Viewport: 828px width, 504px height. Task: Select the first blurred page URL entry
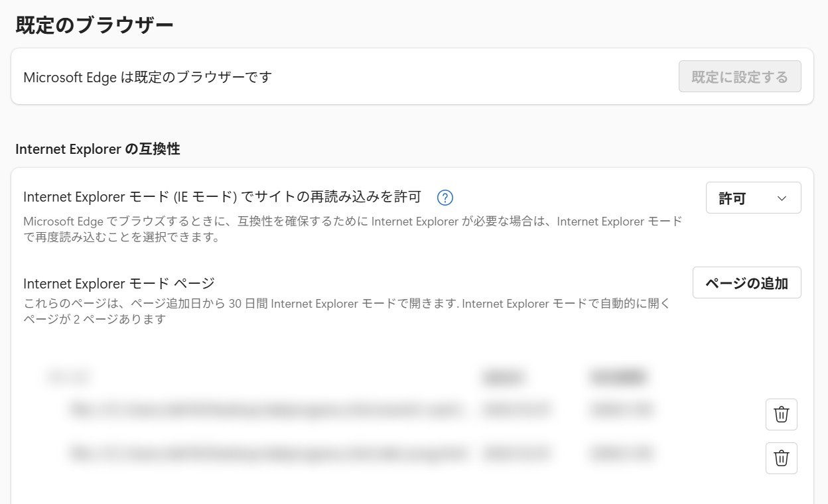pos(265,410)
